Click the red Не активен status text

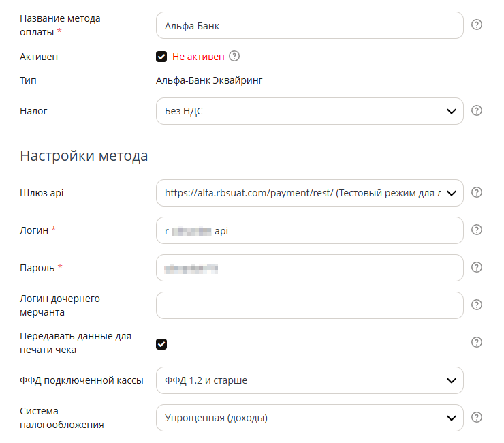click(198, 57)
